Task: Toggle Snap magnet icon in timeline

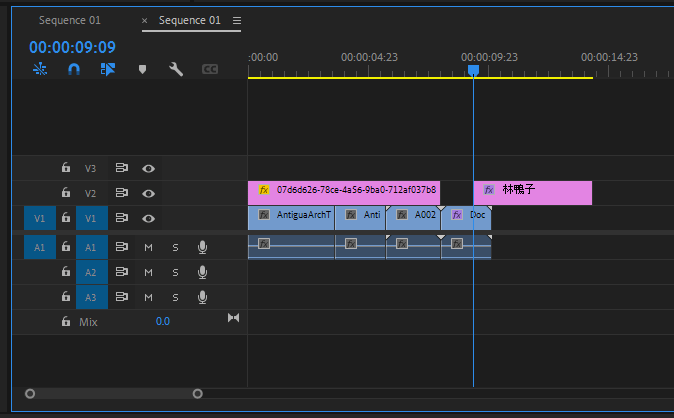Action: tap(74, 69)
